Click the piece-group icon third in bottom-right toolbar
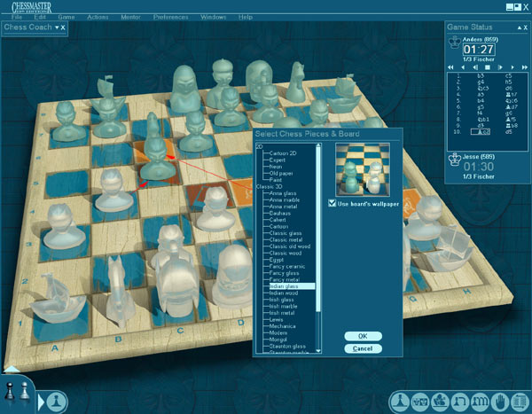The height and width of the screenshot is (414, 532). tap(440, 402)
